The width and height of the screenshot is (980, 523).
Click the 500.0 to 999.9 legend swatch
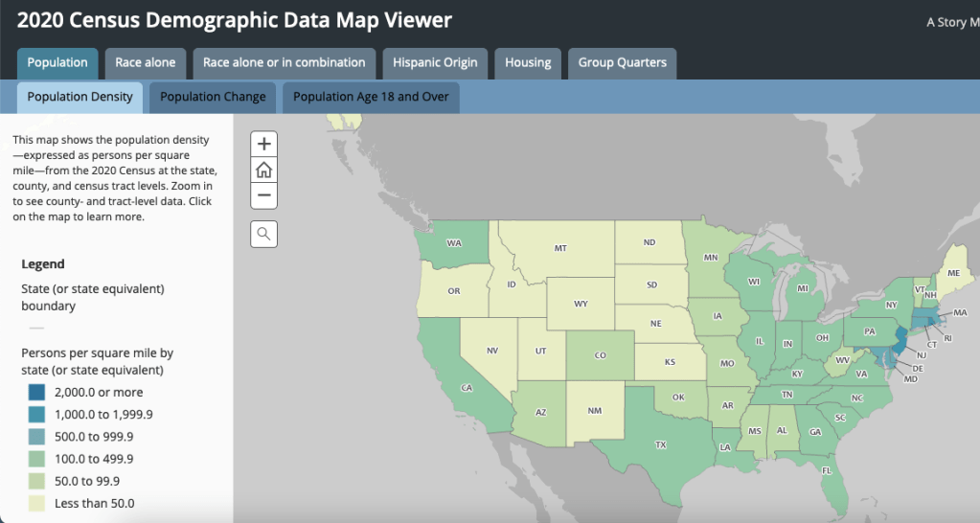click(x=36, y=437)
